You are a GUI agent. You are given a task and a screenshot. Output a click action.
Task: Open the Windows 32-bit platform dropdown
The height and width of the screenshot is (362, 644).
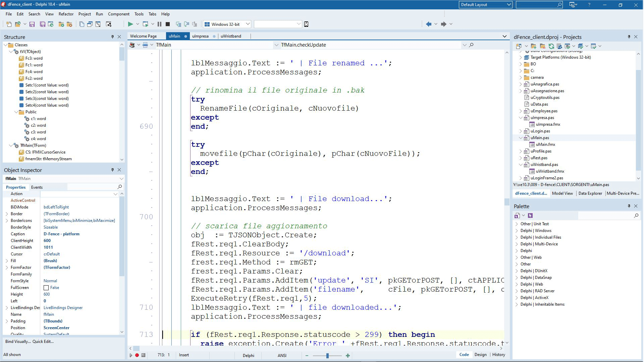coord(248,24)
